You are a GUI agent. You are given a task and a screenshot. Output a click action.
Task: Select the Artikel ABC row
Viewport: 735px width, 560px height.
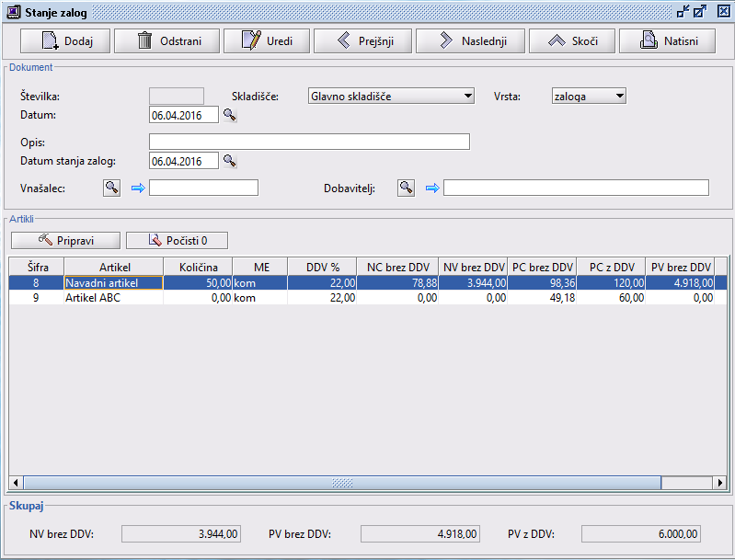coord(113,298)
